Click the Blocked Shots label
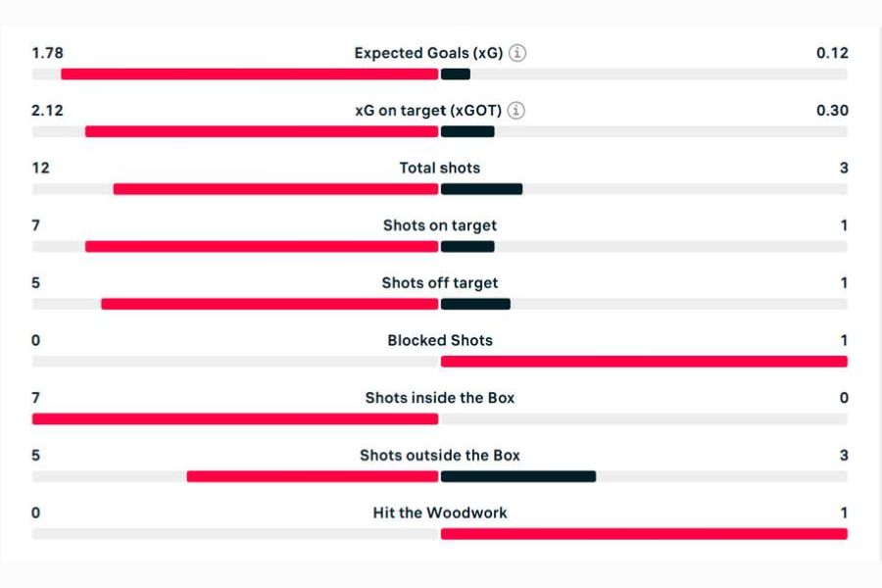Image resolution: width=882 pixels, height=588 pixels. (x=440, y=340)
